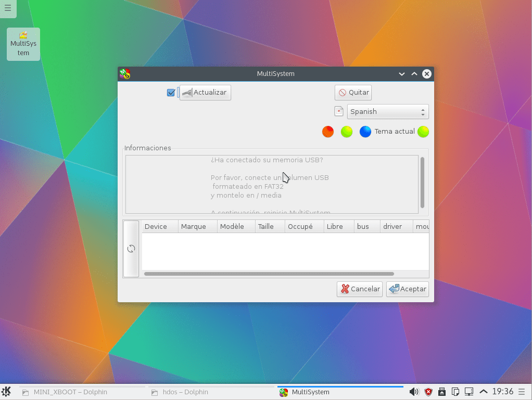
Task: Click the document icon next to the Spanish selector
Action: tap(339, 111)
